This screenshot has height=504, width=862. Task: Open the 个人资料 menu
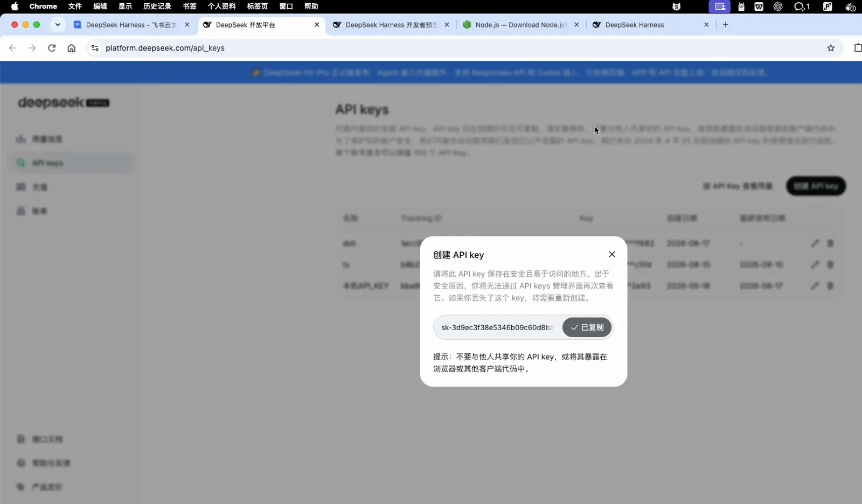[x=222, y=6]
